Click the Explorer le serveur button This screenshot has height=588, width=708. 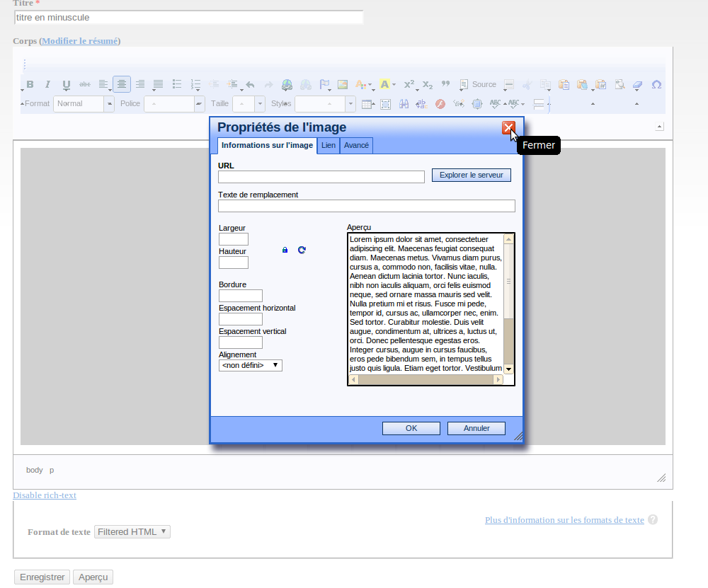point(471,175)
